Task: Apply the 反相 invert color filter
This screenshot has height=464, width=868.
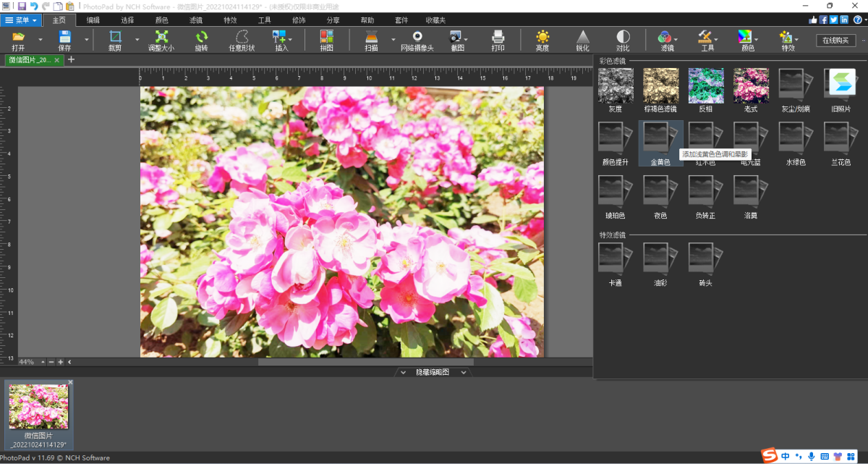Action: point(705,86)
